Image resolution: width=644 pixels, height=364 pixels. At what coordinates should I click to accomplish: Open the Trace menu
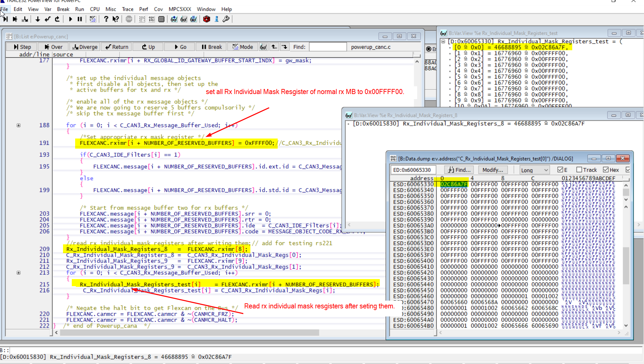[127, 9]
